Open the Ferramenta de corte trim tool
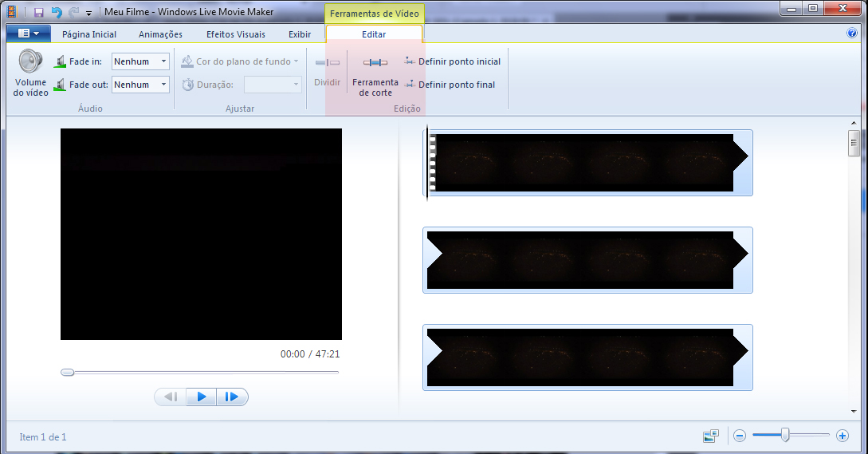 click(x=375, y=62)
